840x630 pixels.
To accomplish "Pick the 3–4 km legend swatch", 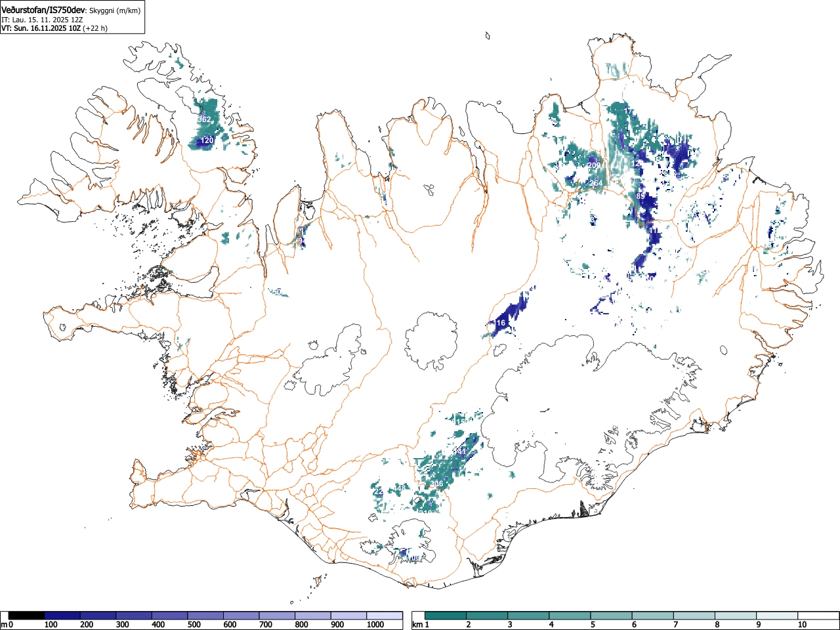I will tap(528, 616).
